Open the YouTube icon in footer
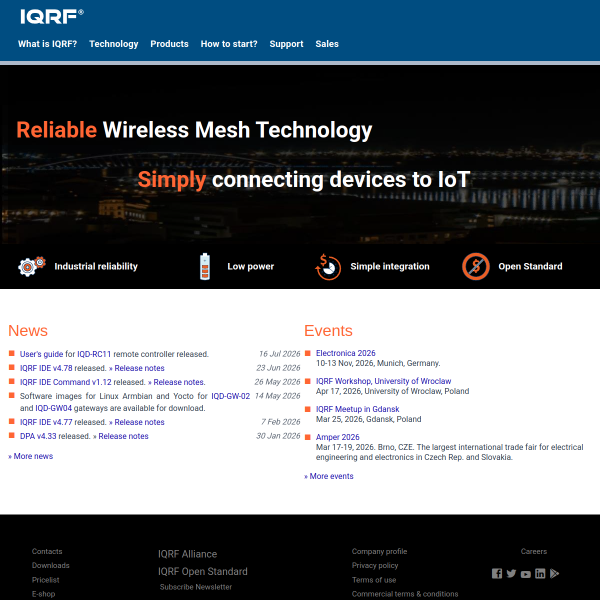The image size is (600, 600). click(x=526, y=574)
